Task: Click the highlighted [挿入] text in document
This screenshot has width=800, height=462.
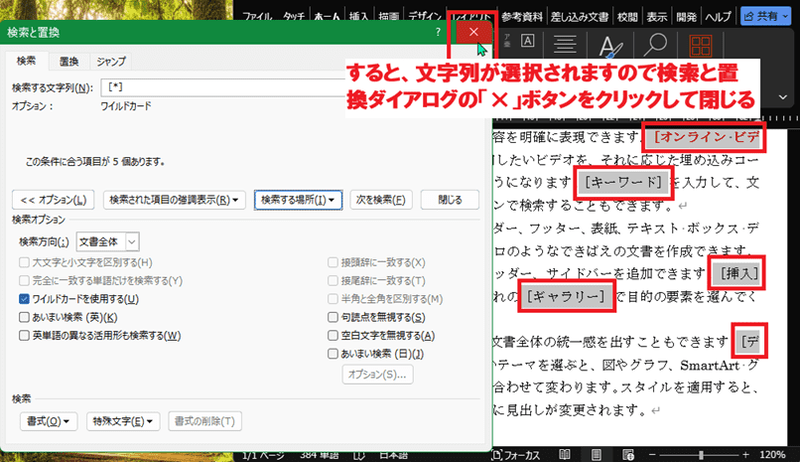Action: (739, 273)
